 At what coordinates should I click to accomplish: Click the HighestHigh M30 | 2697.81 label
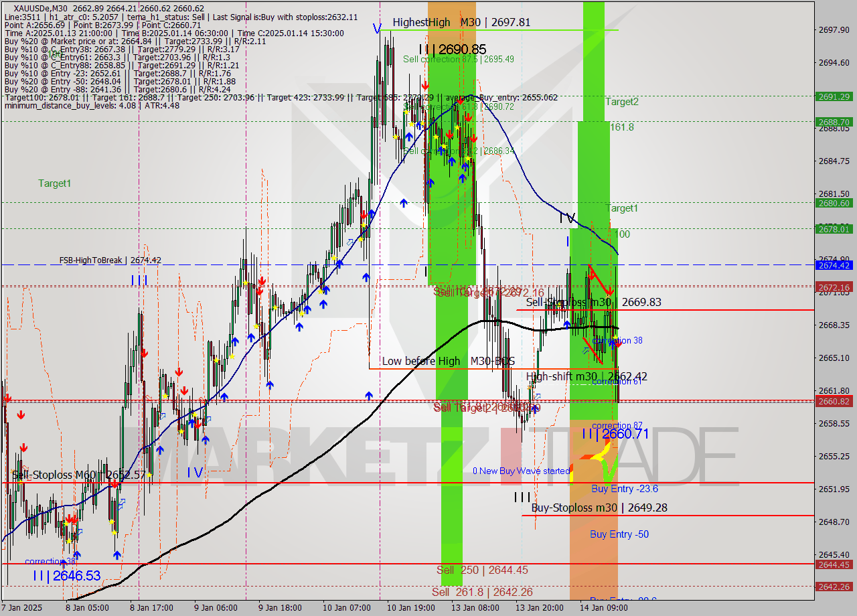point(461,22)
